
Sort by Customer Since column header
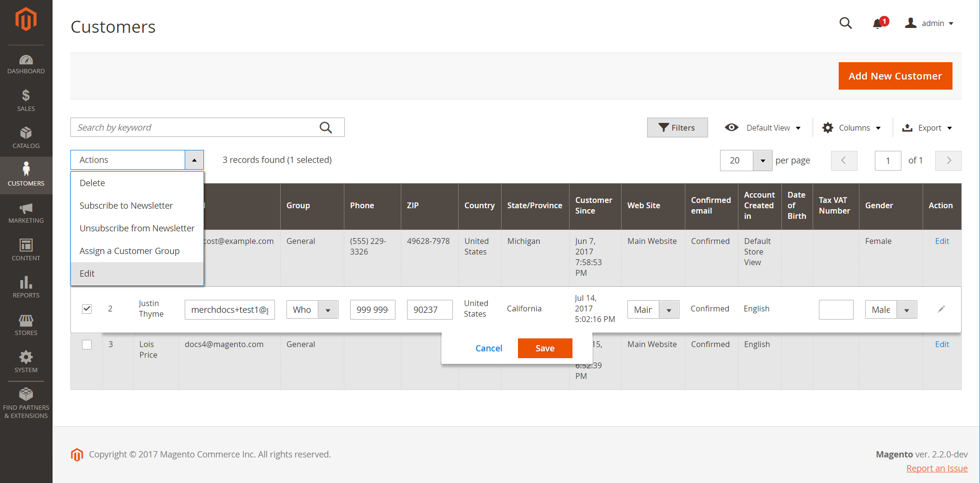595,206
